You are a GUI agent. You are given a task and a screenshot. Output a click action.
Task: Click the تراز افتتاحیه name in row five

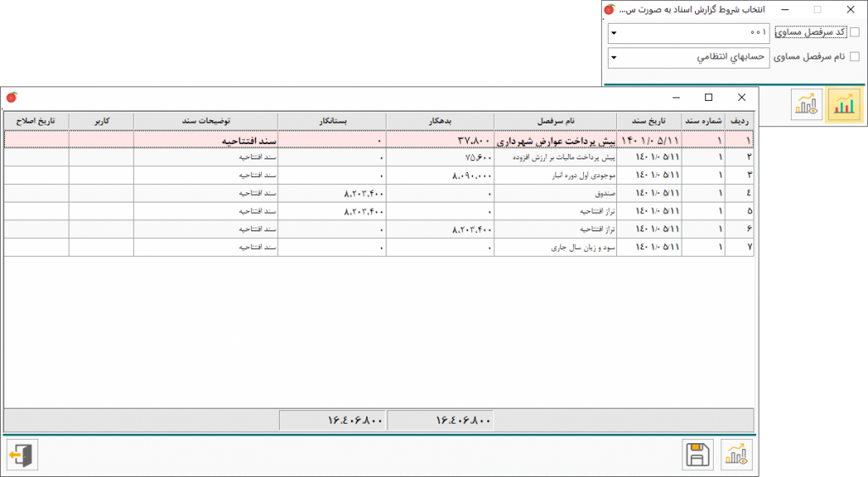[598, 211]
